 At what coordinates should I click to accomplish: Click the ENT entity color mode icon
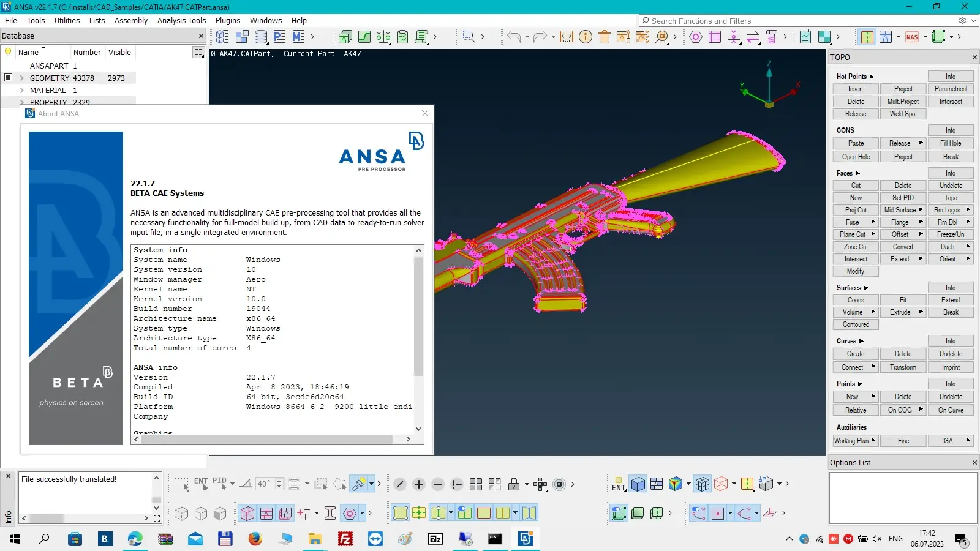click(619, 484)
